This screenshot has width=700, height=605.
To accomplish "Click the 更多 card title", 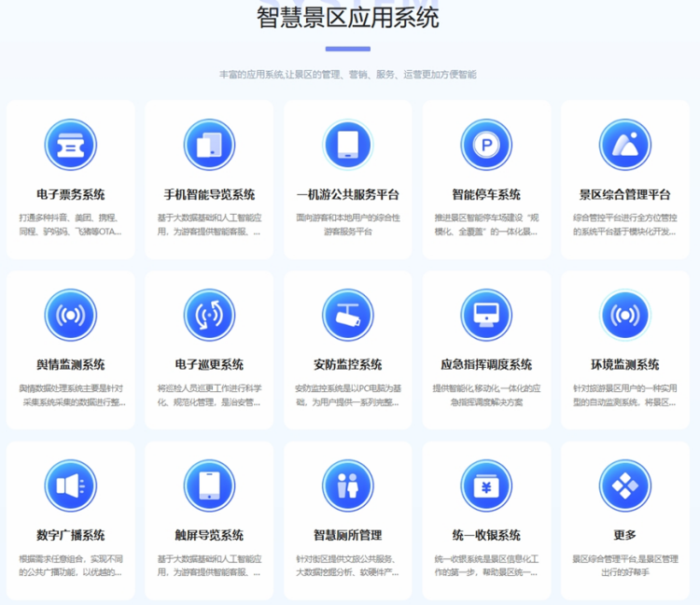I will (624, 536).
